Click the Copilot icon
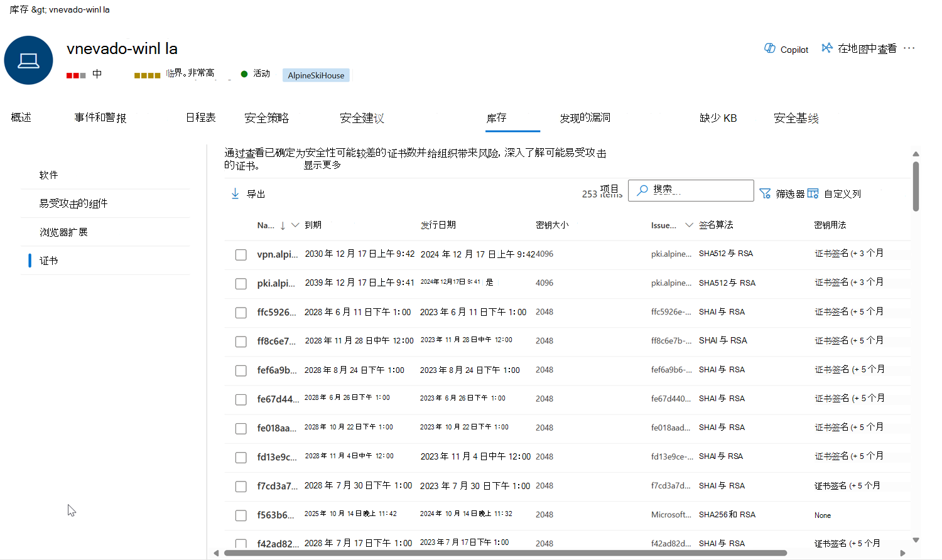 [x=769, y=48]
